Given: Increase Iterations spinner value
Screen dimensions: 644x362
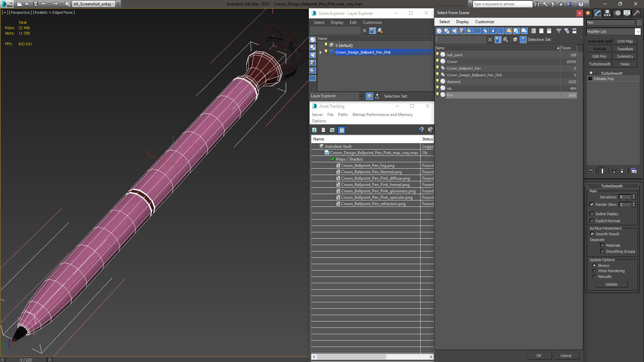Looking at the screenshot, I should [634, 196].
